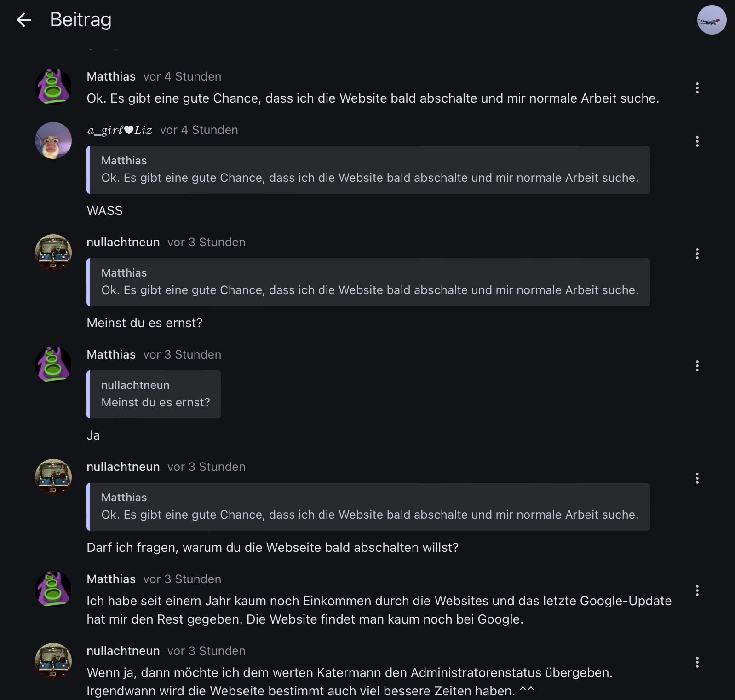This screenshot has height=700, width=735.
Task: Click nullachtneun's avatar on "Meinst du es ernst?"
Action: (53, 253)
